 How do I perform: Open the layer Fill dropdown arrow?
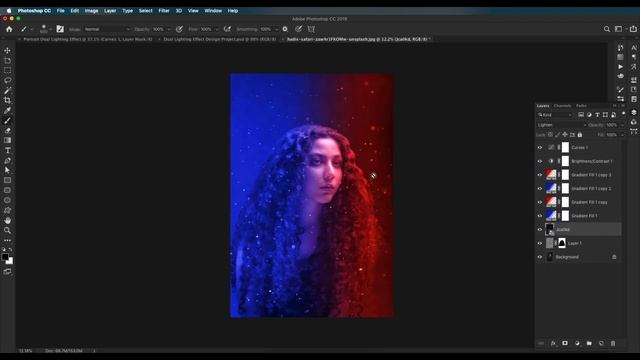click(x=622, y=135)
